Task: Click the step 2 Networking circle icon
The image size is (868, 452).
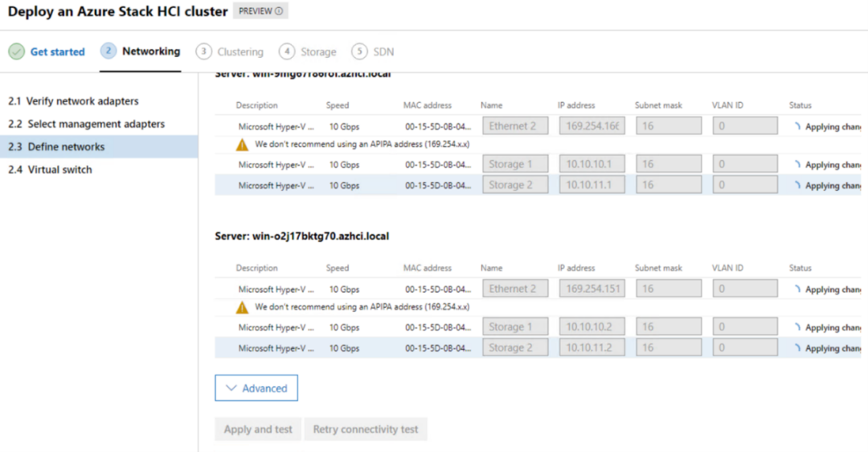Action: 108,51
